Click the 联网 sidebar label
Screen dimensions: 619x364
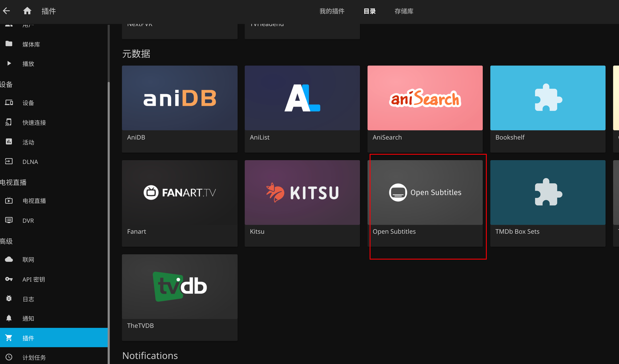(28, 260)
